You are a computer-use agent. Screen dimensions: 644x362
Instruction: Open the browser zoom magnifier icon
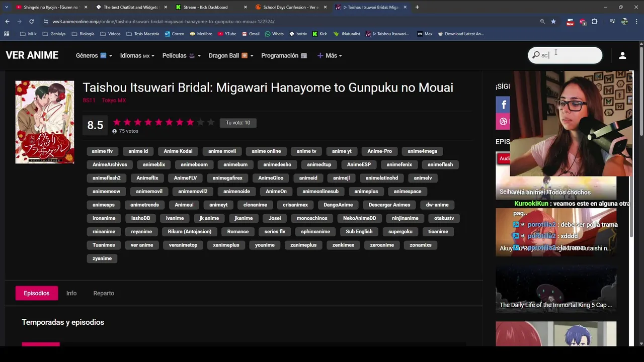click(542, 22)
